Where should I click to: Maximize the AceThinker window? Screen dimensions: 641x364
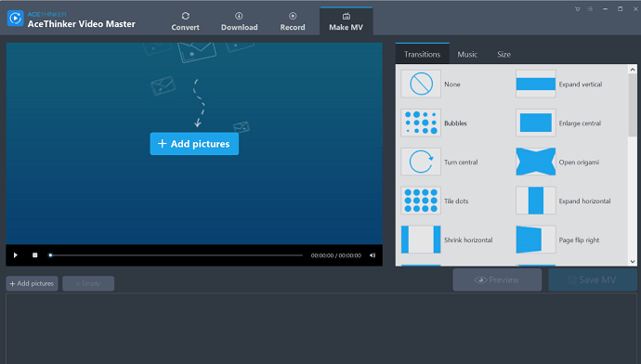(621, 9)
